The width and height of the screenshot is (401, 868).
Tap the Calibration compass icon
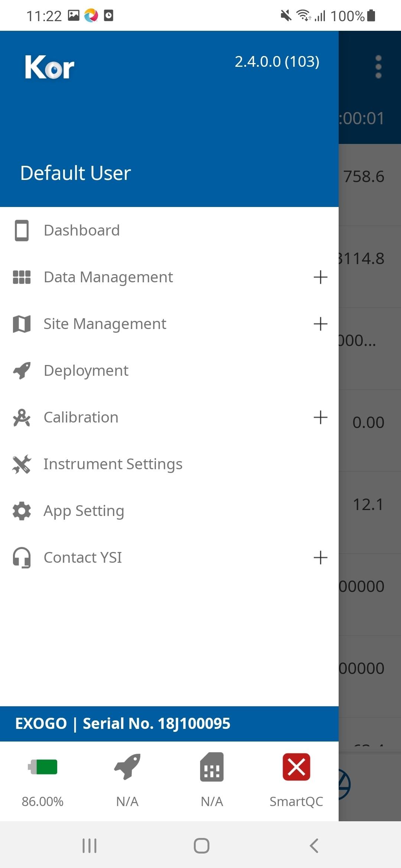click(x=22, y=417)
